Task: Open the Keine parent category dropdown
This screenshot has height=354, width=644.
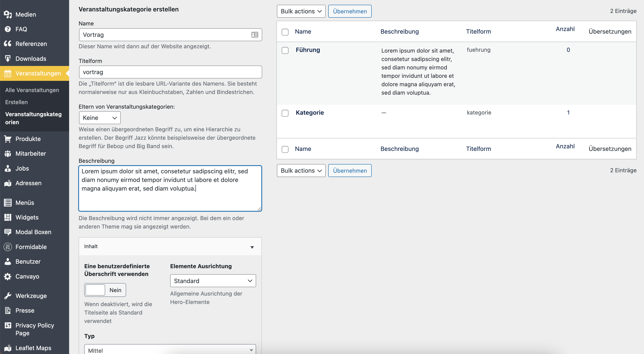Action: 100,118
